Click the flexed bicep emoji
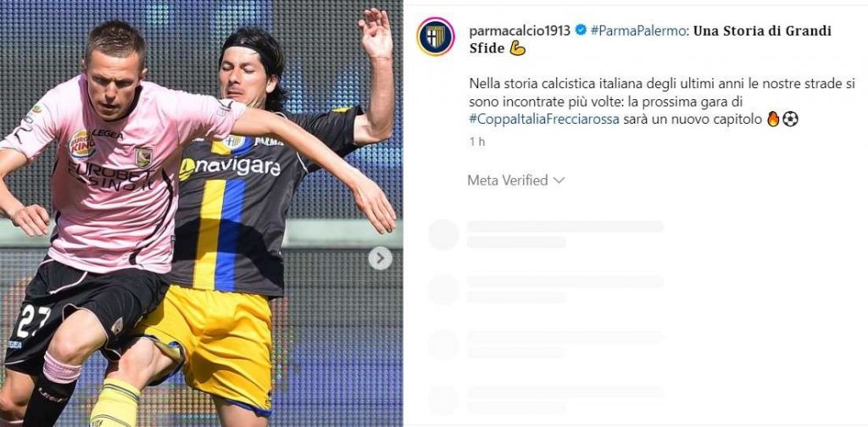 click(x=518, y=48)
